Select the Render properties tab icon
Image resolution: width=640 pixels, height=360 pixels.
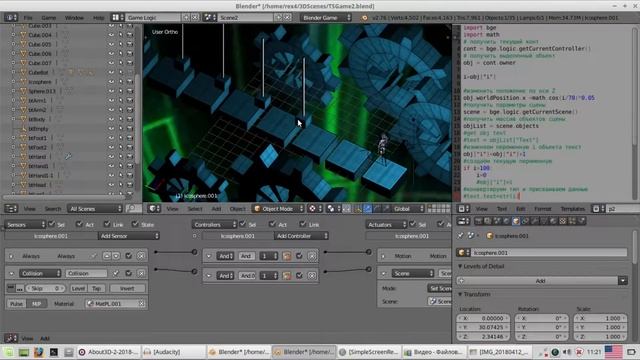tap(478, 221)
